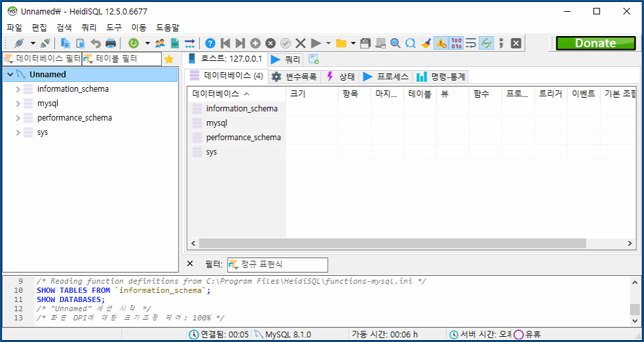The width and height of the screenshot is (644, 342).
Task: Click the session manager plug icon
Action: point(18,43)
